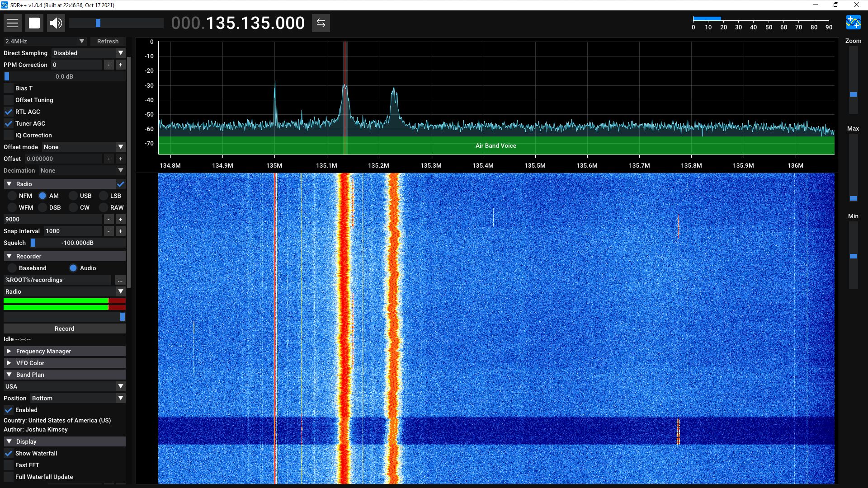Decrease PPM Correction with minus button
This screenshot has height=488, width=868.
pos(108,65)
